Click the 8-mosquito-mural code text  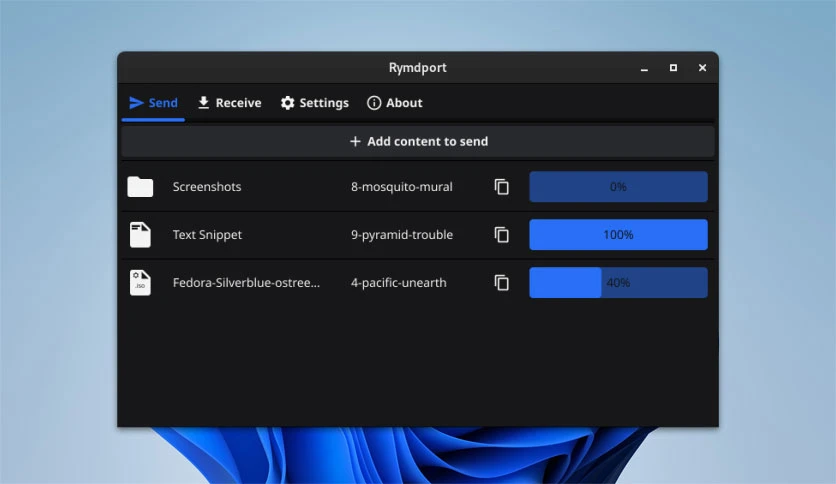click(x=401, y=187)
